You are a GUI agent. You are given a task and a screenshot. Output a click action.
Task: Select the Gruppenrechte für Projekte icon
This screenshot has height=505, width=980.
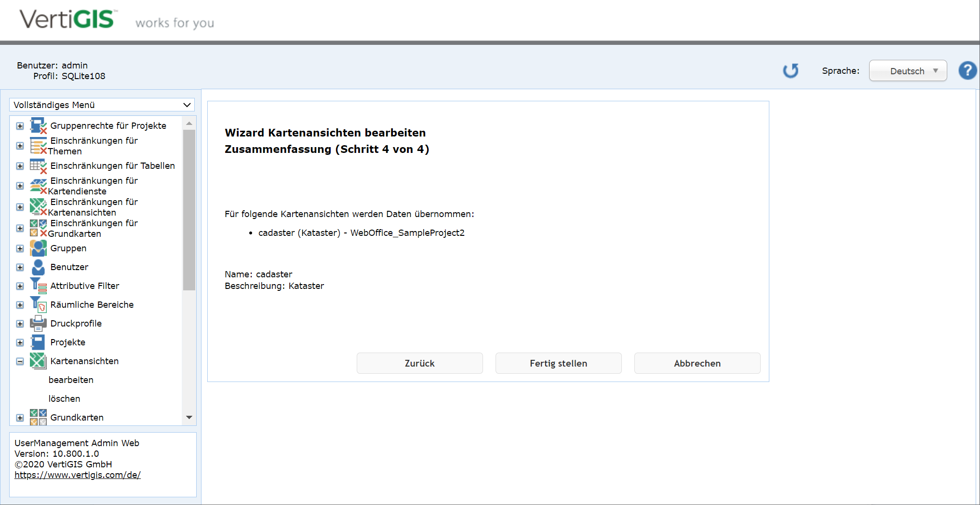pyautogui.click(x=38, y=125)
